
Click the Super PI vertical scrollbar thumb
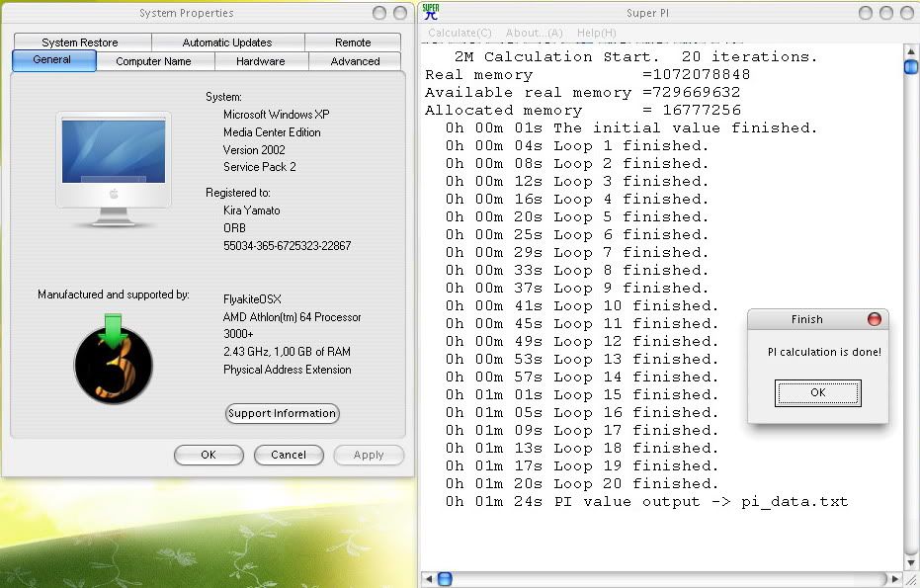coord(911,66)
